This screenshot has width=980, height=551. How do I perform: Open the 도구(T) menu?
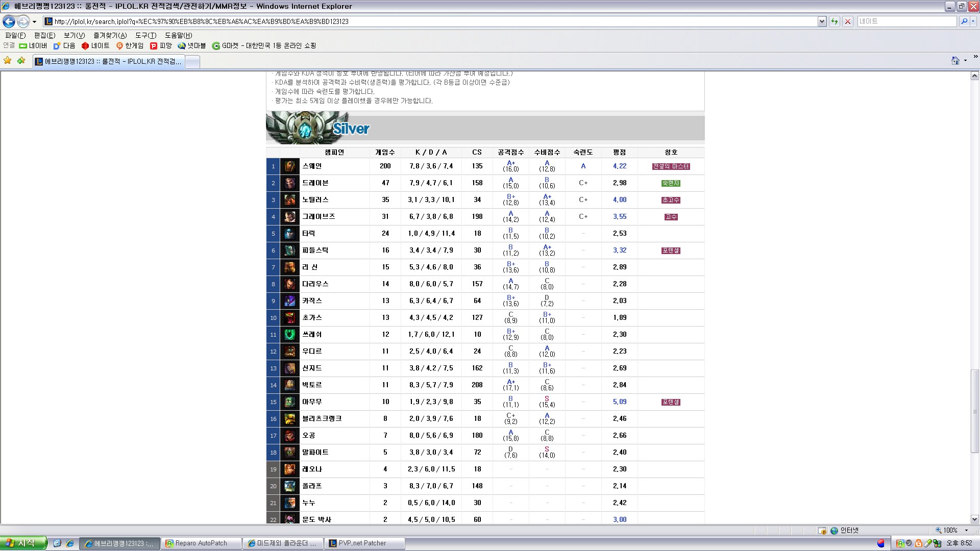click(145, 35)
